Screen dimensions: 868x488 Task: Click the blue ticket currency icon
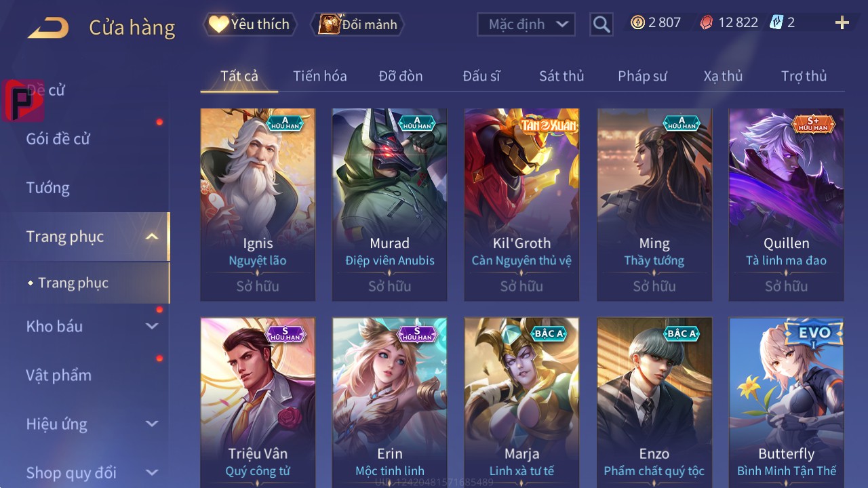(776, 22)
